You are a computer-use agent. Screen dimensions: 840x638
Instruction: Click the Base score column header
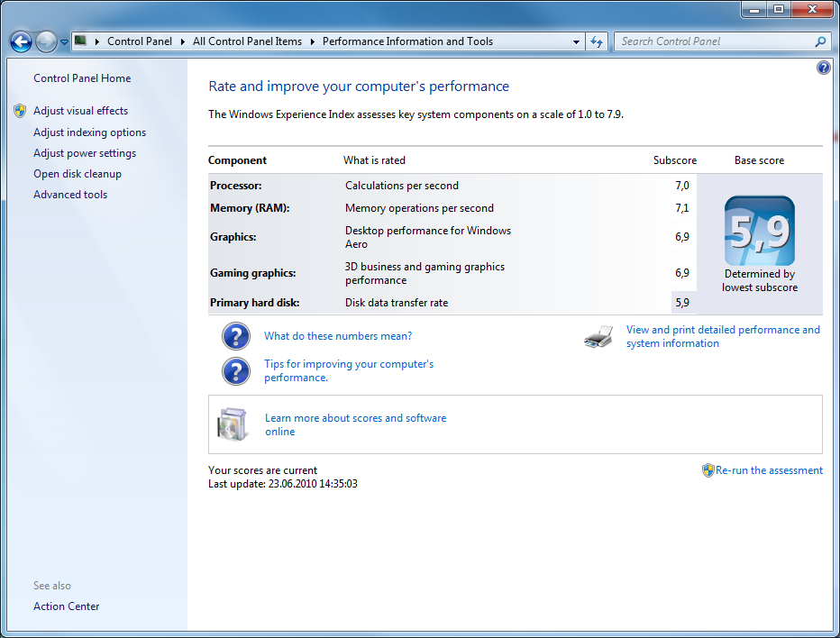759,160
